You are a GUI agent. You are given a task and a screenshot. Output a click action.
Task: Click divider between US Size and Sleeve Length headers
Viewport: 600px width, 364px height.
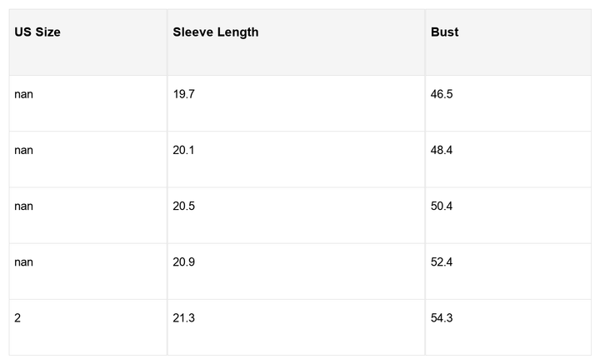(167, 42)
